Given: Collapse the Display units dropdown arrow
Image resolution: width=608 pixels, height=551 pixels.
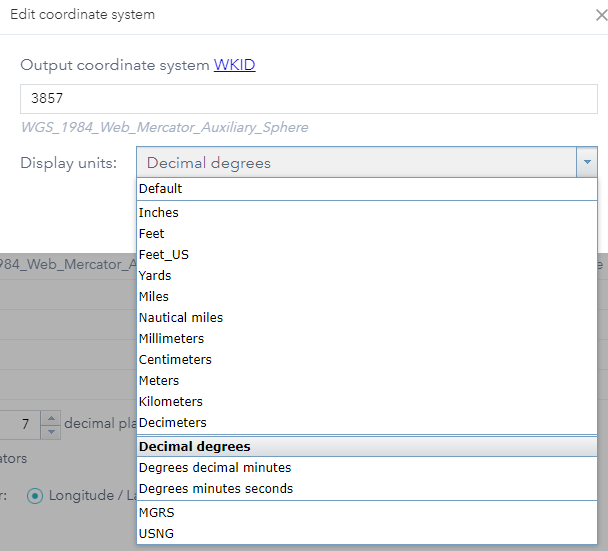Looking at the screenshot, I should 587,162.
